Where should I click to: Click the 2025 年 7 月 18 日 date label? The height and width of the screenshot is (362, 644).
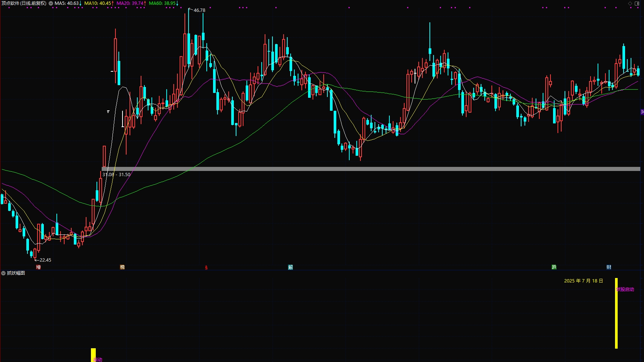click(x=583, y=281)
